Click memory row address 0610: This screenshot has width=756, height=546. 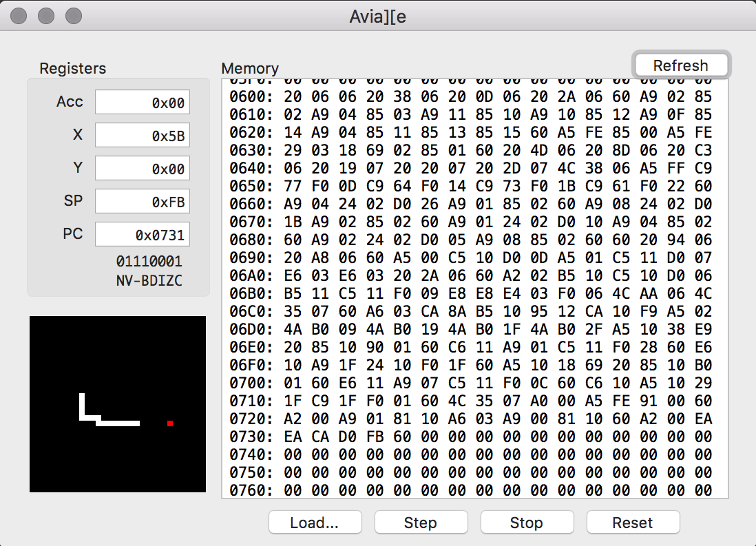251,114
